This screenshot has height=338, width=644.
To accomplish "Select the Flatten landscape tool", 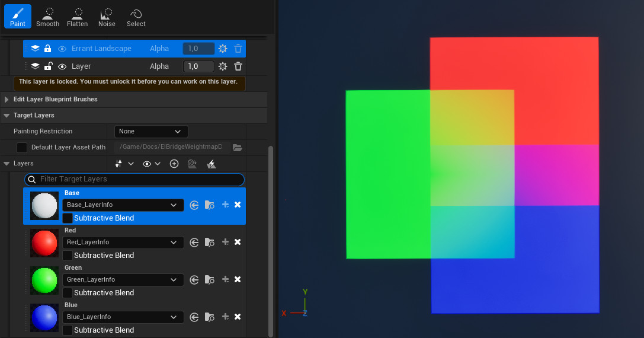I will click(x=77, y=17).
